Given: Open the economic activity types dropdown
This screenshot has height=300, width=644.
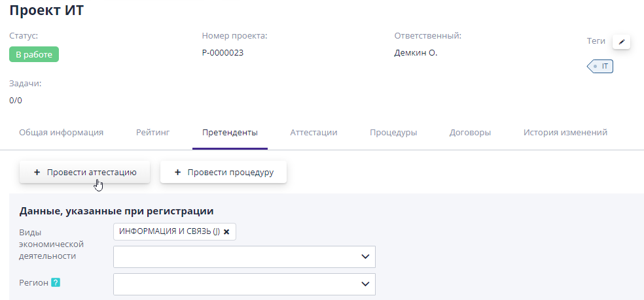Looking at the screenshot, I should pyautogui.click(x=244, y=256).
